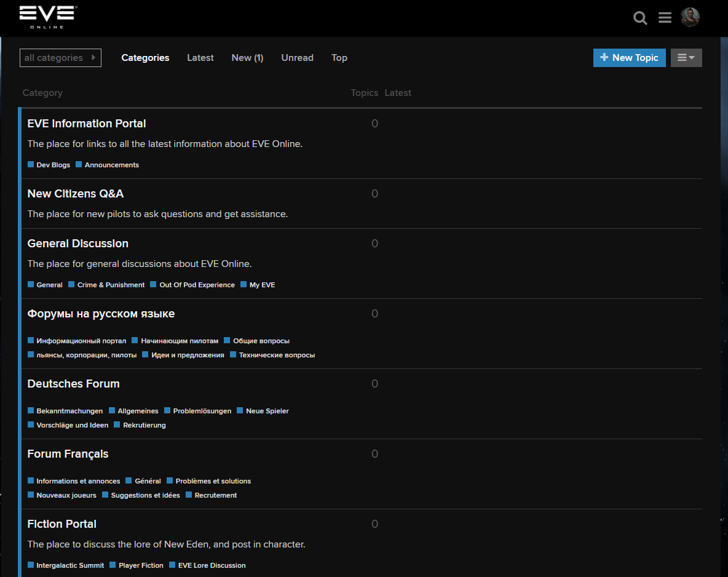Open Player Fiction subcategory
Screen dimensions: 728x577
click(x=136, y=565)
